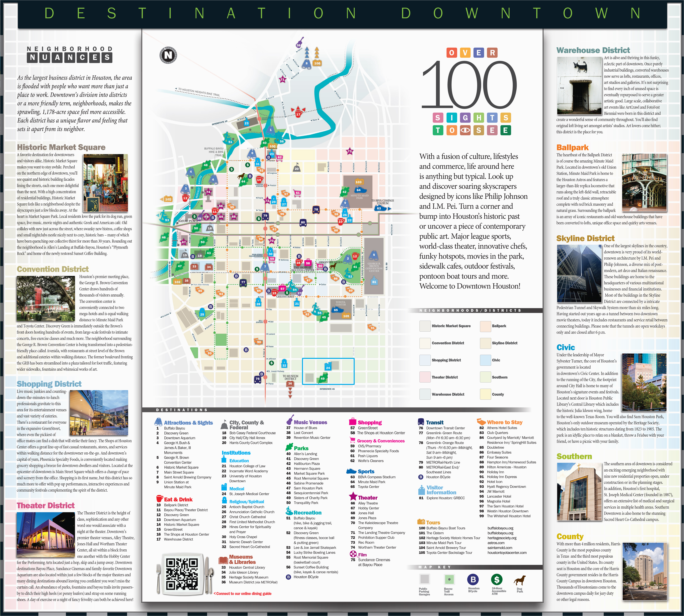Click the north compass icon on map
Image resolution: width=684 pixels, height=616 pixels.
pyautogui.click(x=168, y=55)
